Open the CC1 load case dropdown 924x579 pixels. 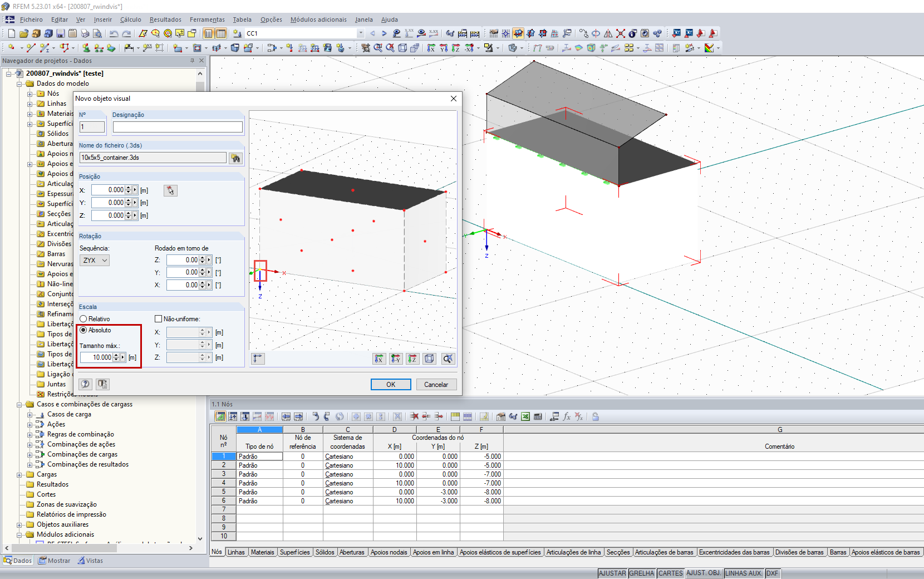point(361,33)
